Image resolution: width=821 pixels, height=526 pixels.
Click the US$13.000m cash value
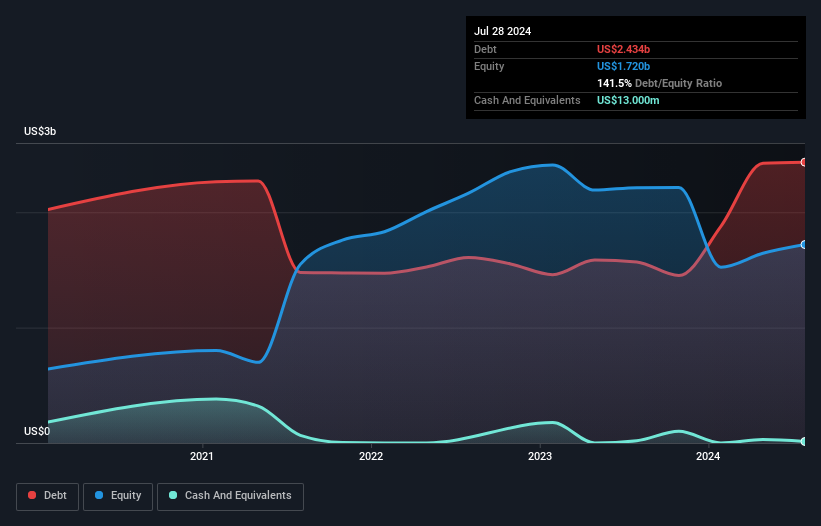coord(628,100)
